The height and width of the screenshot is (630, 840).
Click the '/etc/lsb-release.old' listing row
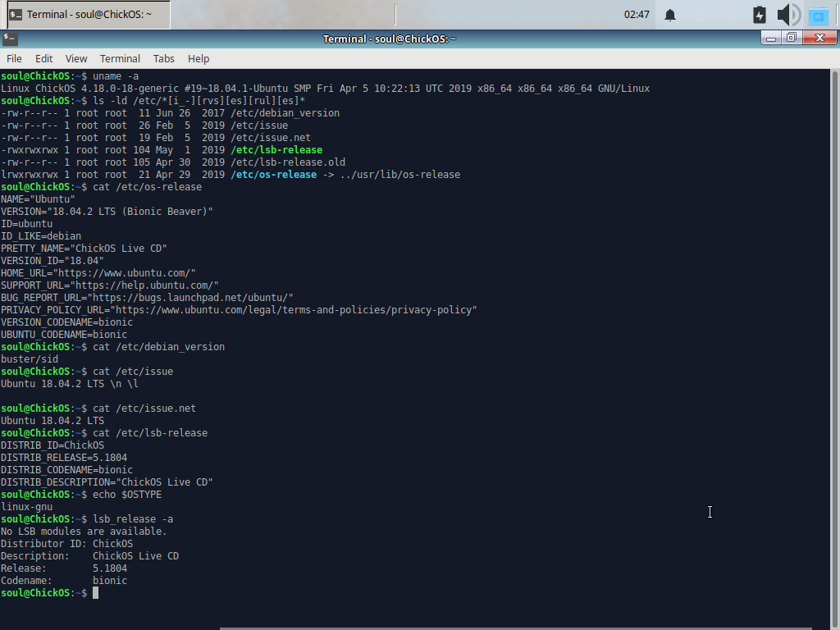173,162
